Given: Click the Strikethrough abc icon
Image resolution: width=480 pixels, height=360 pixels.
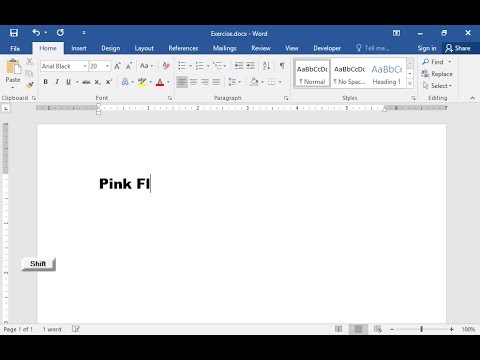Looking at the screenshot, I should coord(86,82).
